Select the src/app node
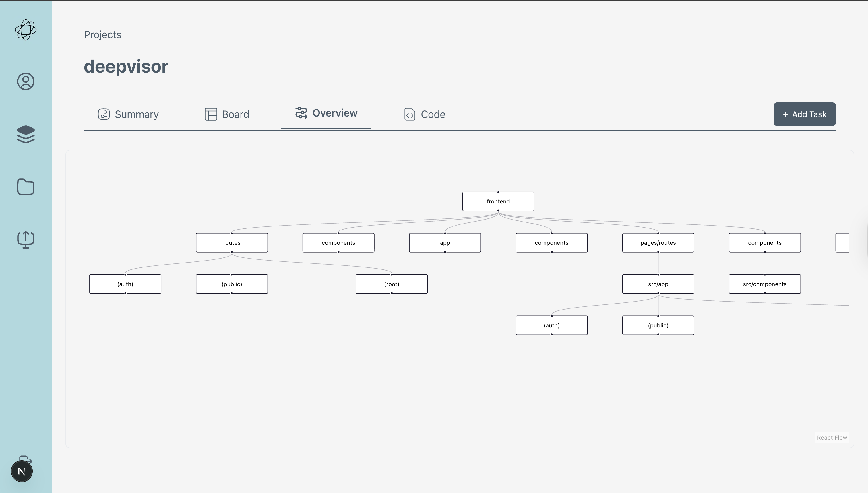The height and width of the screenshot is (493, 868). 658,284
